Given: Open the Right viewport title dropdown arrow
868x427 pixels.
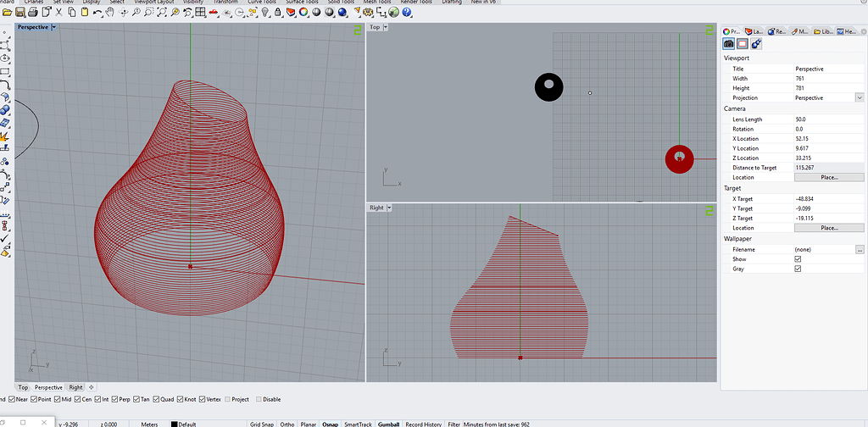Looking at the screenshot, I should tap(389, 208).
